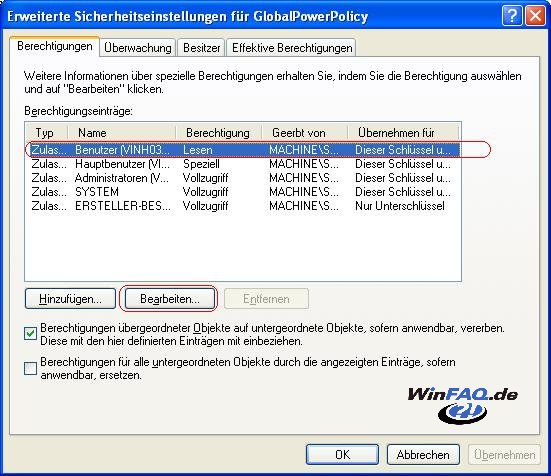Sort by Berechtigung column header
Viewport: 551px width, 476px height.
[219, 133]
